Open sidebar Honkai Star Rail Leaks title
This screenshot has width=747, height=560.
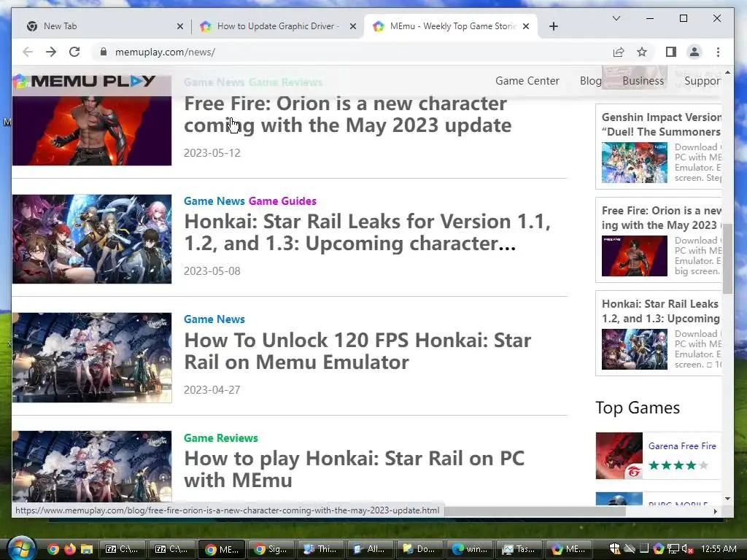(x=661, y=311)
